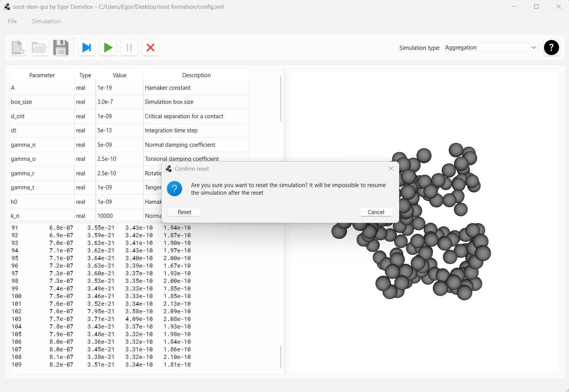Image resolution: width=569 pixels, height=392 pixels.
Task: Click the Description column header
Action: point(196,75)
